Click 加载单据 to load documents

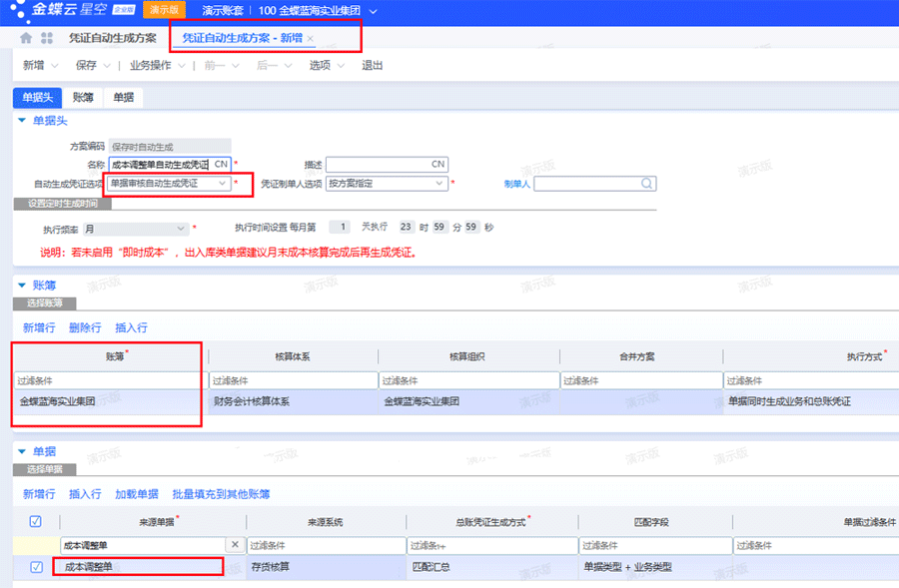tap(137, 496)
